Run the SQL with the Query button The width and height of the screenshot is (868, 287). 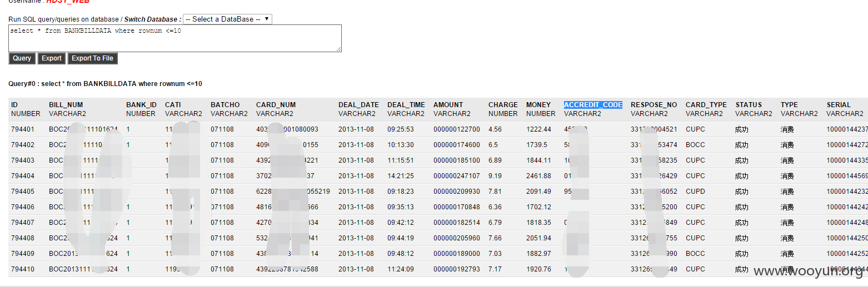22,58
